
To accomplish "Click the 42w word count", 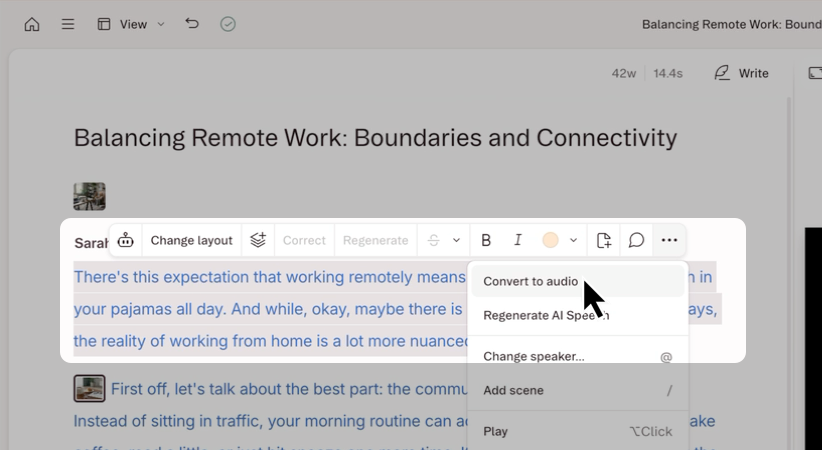I will tap(623, 73).
